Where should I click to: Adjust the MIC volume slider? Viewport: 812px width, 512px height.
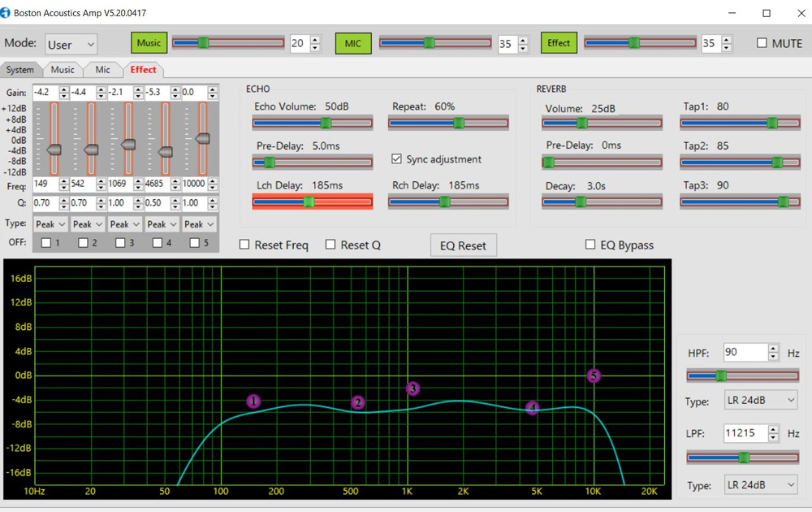coord(435,42)
